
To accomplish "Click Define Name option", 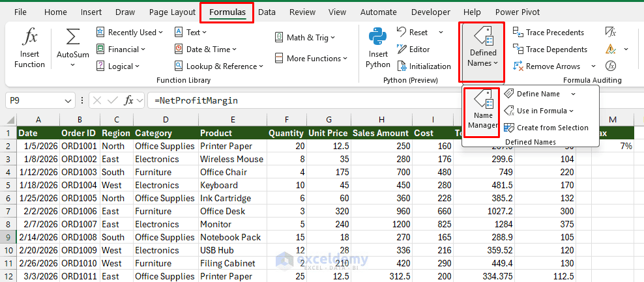I will coord(533,94).
